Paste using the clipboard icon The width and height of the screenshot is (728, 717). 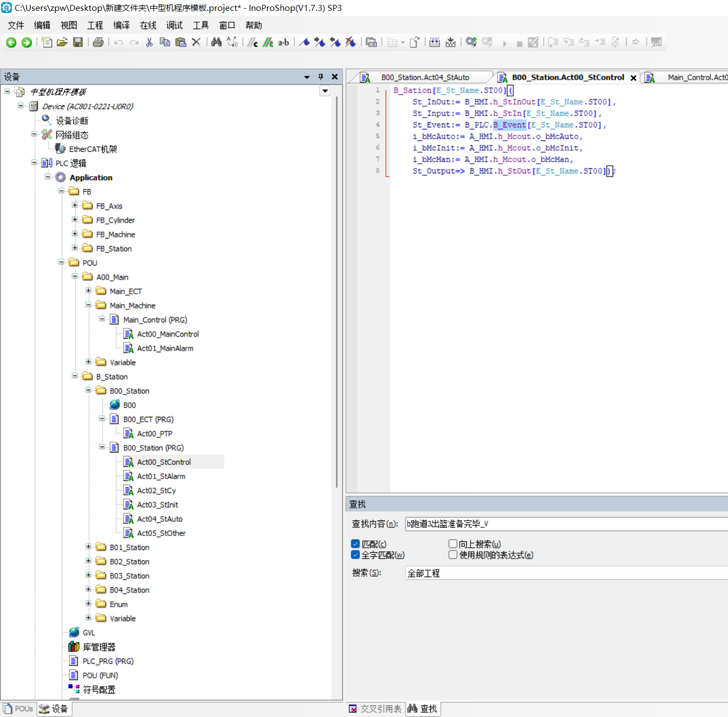(x=181, y=42)
